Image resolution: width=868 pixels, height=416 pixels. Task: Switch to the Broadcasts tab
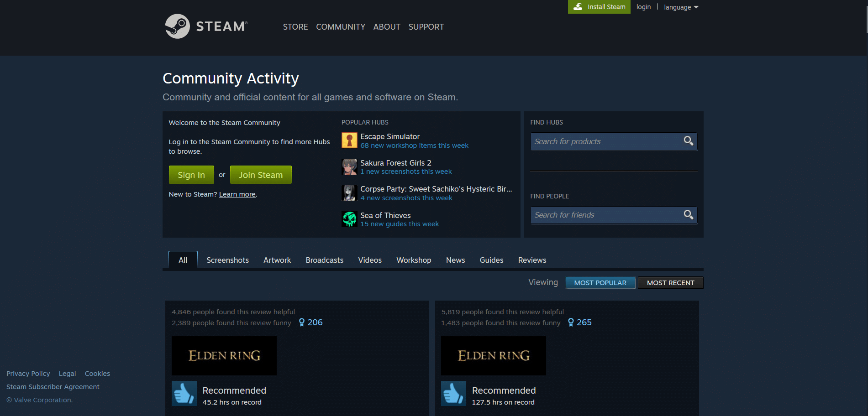coord(325,260)
